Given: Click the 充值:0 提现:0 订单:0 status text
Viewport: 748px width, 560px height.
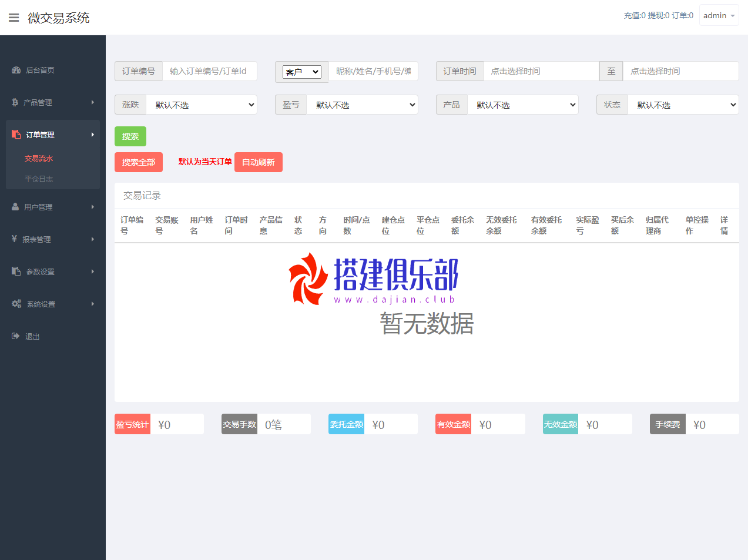Looking at the screenshot, I should click(658, 16).
